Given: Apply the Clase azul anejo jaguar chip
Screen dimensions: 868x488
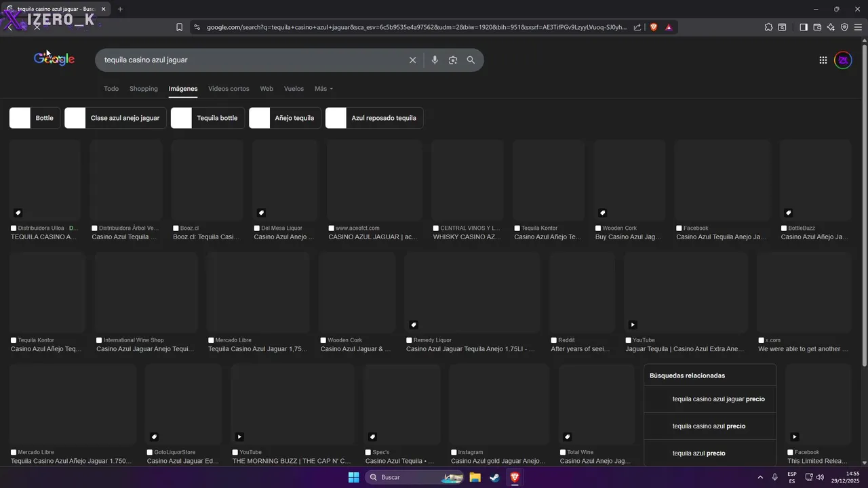Looking at the screenshot, I should click(x=115, y=118).
